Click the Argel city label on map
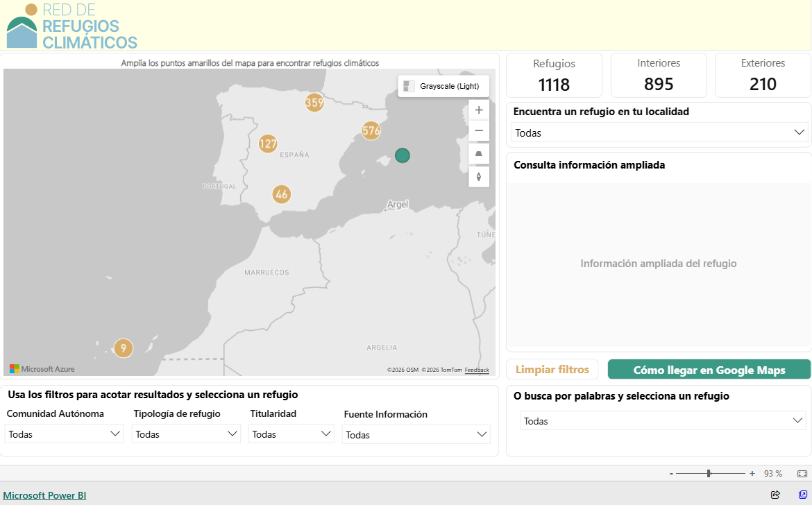The width and height of the screenshot is (812, 505). click(398, 205)
